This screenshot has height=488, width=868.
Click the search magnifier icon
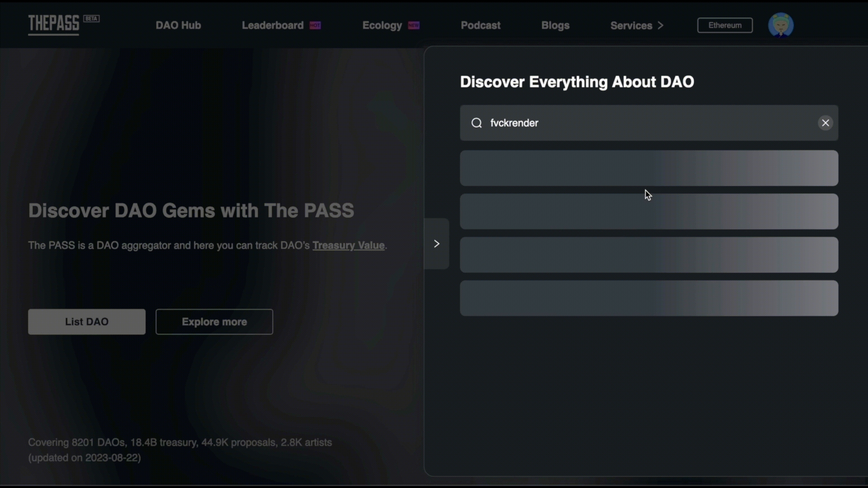(477, 123)
